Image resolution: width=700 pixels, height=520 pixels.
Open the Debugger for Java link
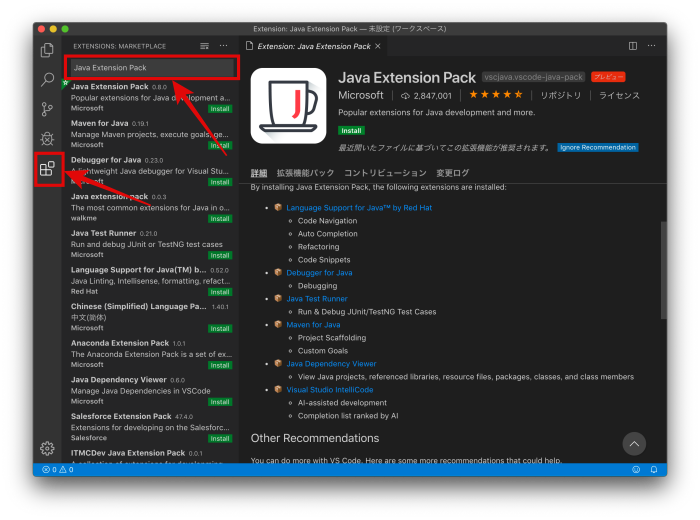coord(319,273)
